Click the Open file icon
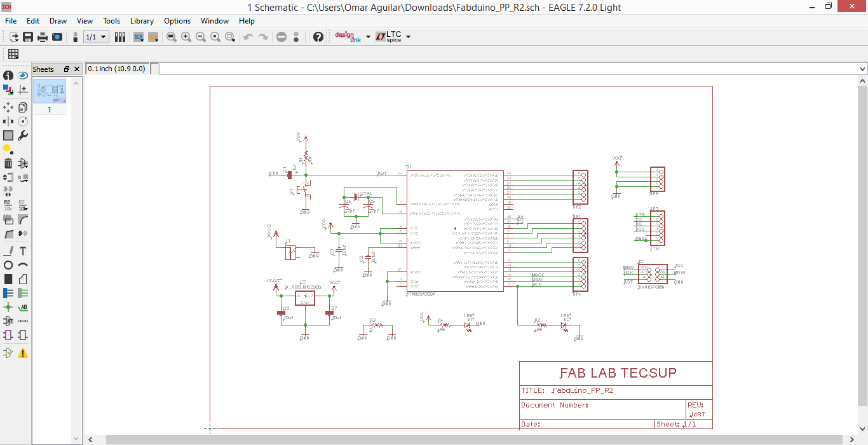868x445 pixels. [x=13, y=37]
